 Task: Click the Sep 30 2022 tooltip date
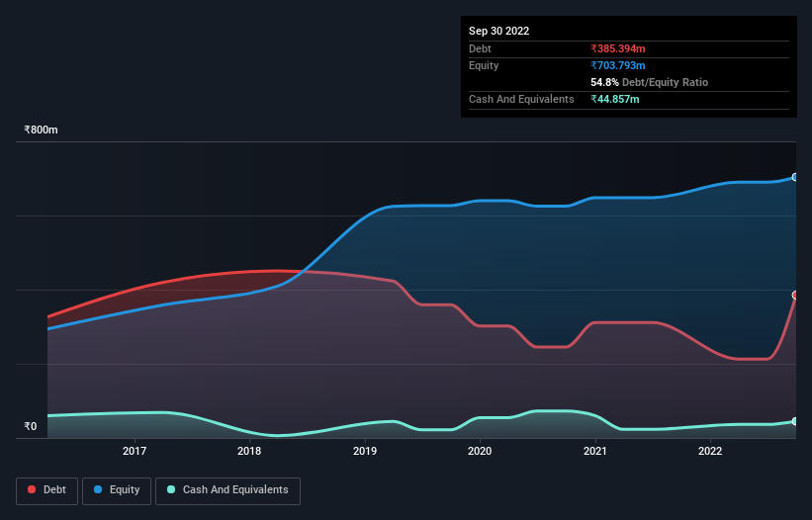coord(498,31)
